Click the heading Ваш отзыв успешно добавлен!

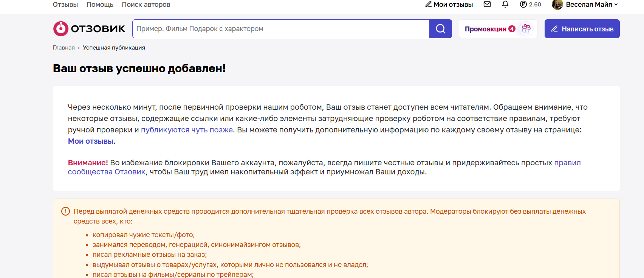click(139, 68)
